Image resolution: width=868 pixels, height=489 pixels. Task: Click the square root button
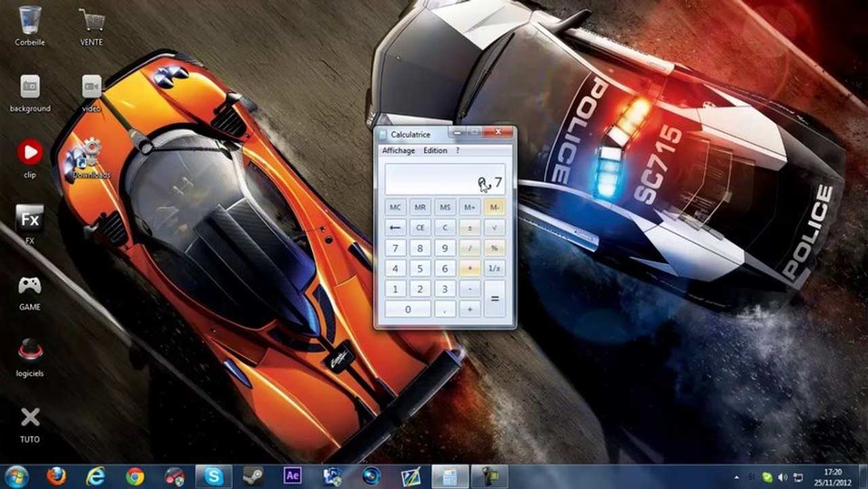495,228
